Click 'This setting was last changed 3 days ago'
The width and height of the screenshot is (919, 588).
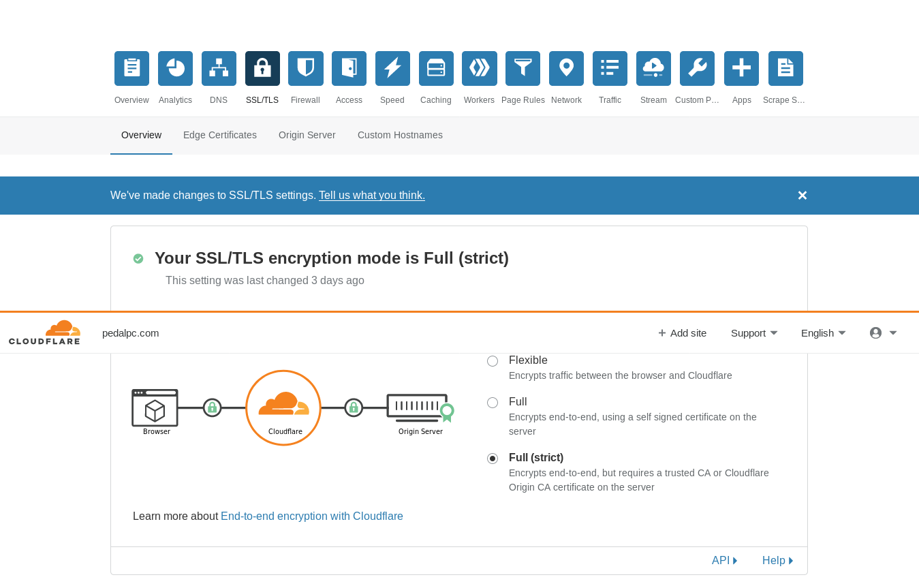pos(265,281)
